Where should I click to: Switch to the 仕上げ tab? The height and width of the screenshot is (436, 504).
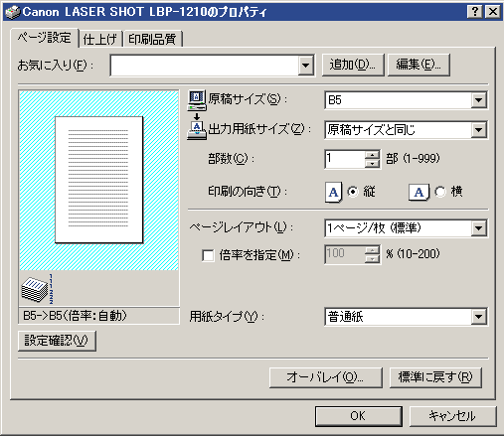point(100,40)
